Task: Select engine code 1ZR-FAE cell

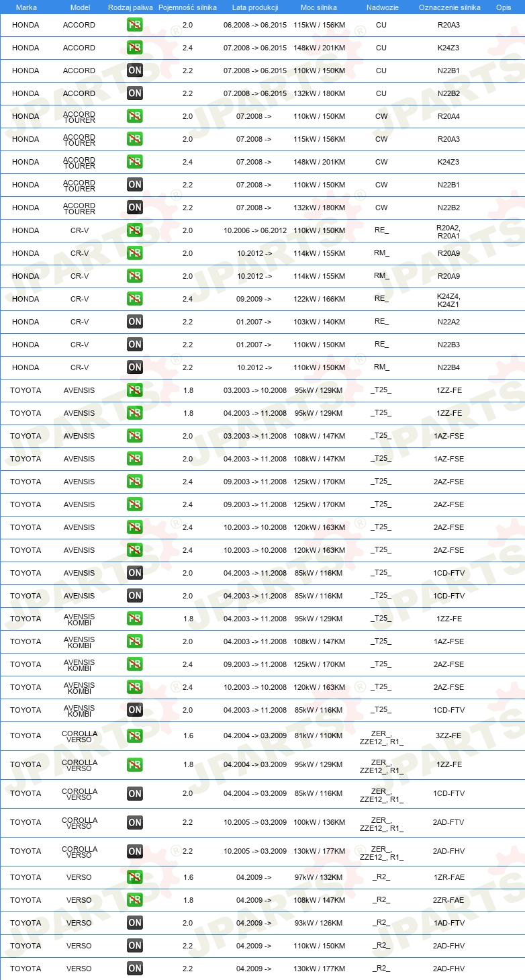Action: (x=448, y=877)
